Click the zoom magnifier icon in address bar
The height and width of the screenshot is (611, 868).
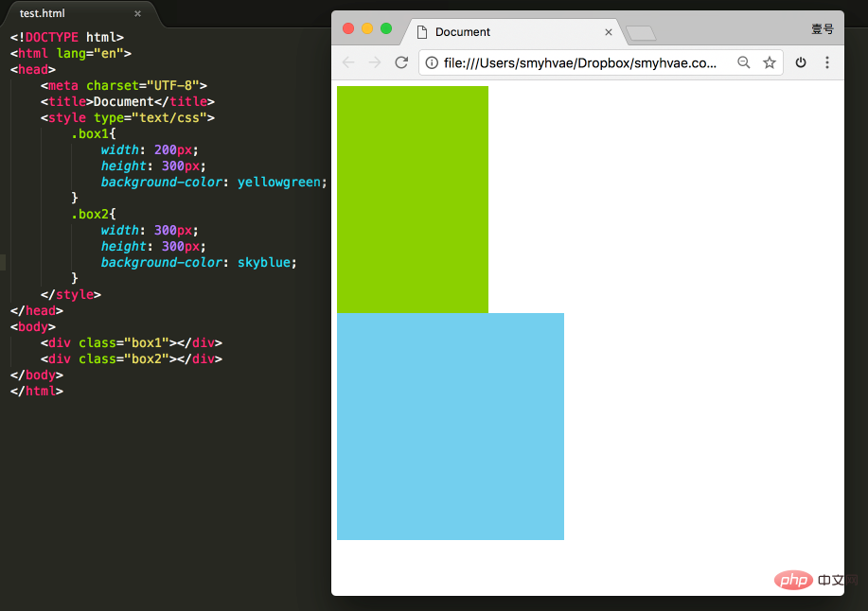click(x=743, y=62)
